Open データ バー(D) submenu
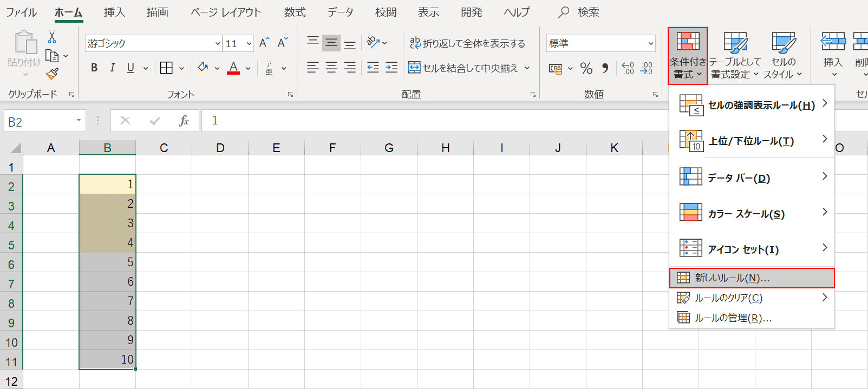This screenshot has width=868, height=389. 752,177
